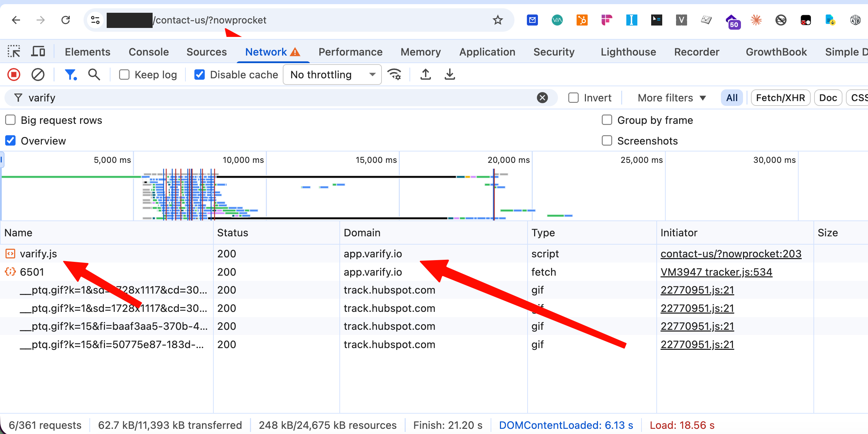Enable Group by frame checkbox
Image resolution: width=868 pixels, height=434 pixels.
coord(607,120)
